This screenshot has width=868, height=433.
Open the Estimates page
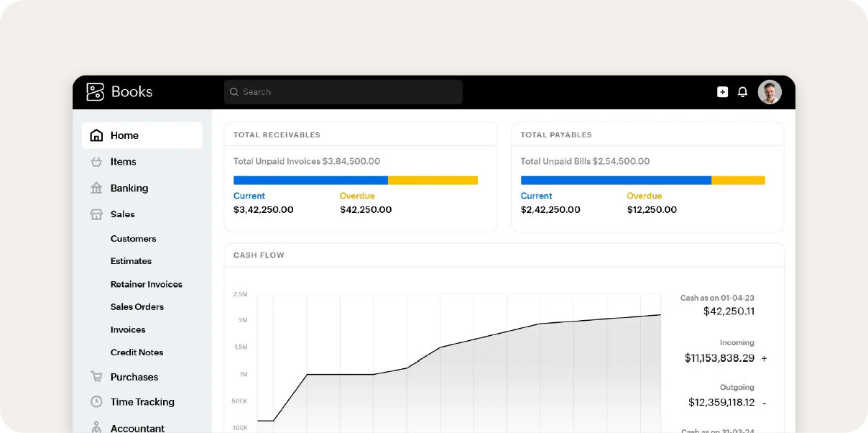[x=130, y=261]
